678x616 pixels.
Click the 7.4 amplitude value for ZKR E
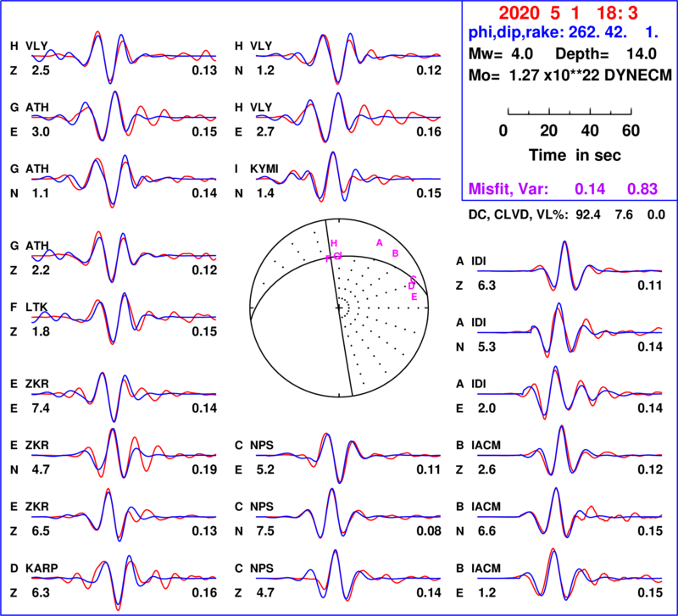[41, 408]
